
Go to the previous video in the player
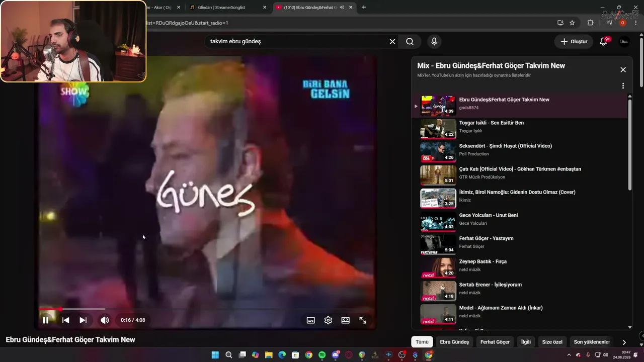click(65, 320)
